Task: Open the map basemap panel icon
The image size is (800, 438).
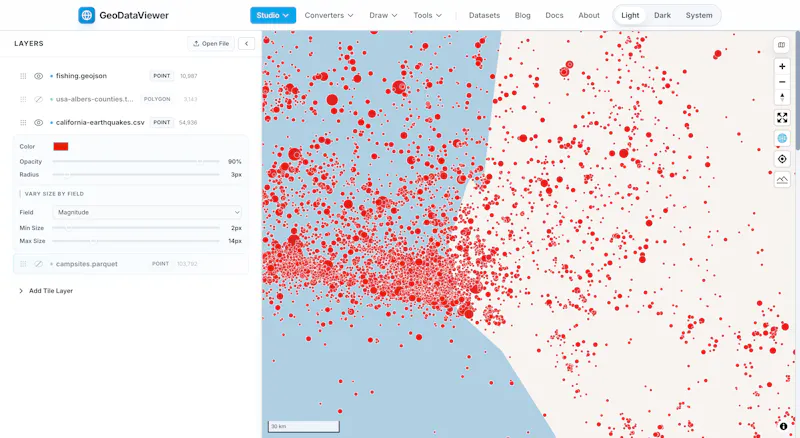Action: tap(782, 45)
